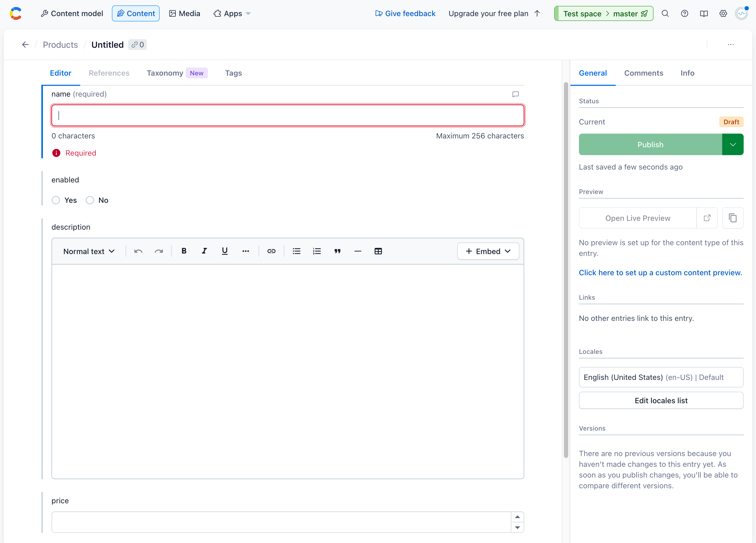
Task: Switch to the Taxonomy tab
Action: 177,73
